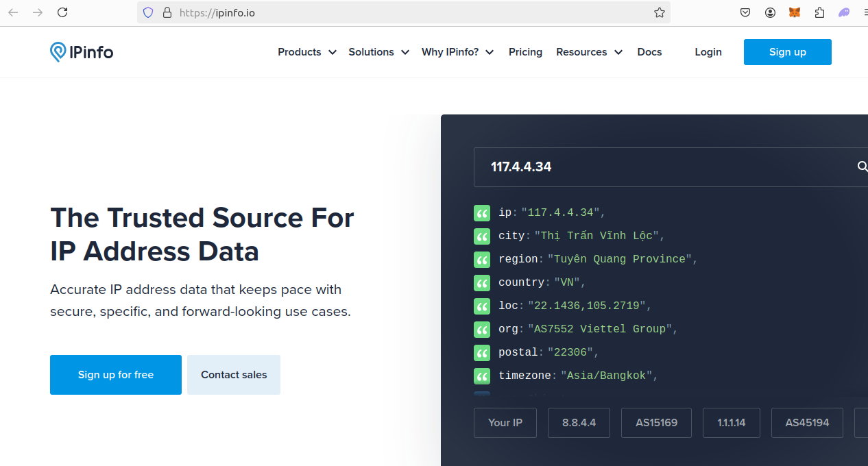Select the 8.8.4.4 sample IP chip
This screenshot has width=868, height=466.
[x=579, y=423]
